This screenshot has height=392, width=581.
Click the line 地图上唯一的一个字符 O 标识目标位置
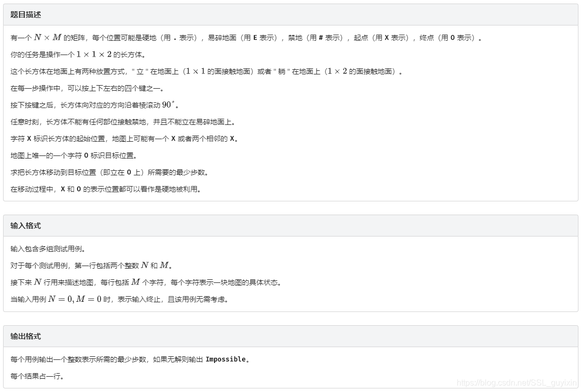[x=74, y=155]
